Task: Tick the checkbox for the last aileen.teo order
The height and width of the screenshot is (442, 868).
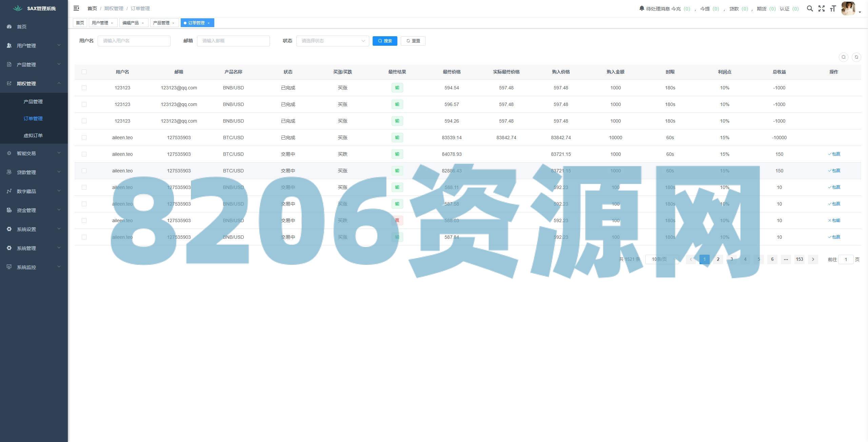Action: [x=84, y=237]
